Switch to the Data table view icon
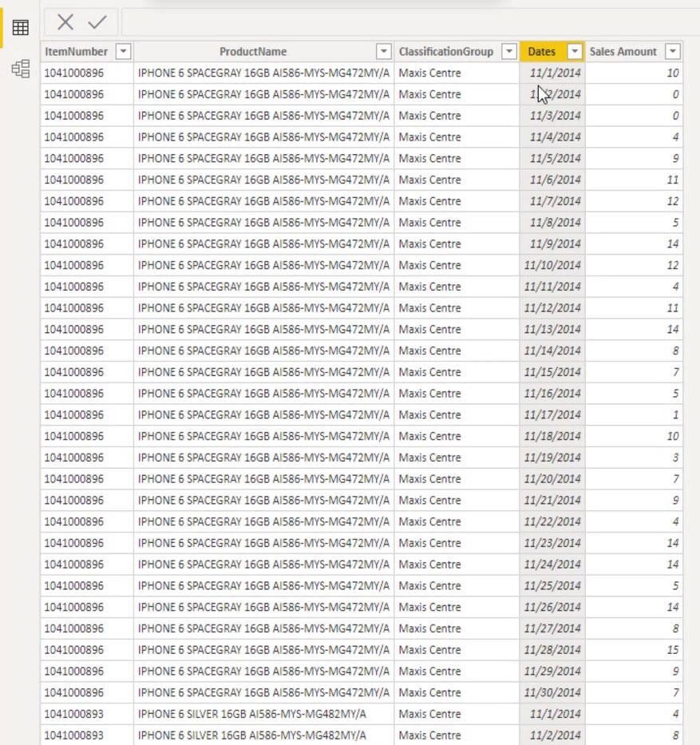The height and width of the screenshot is (745, 700). 21,28
